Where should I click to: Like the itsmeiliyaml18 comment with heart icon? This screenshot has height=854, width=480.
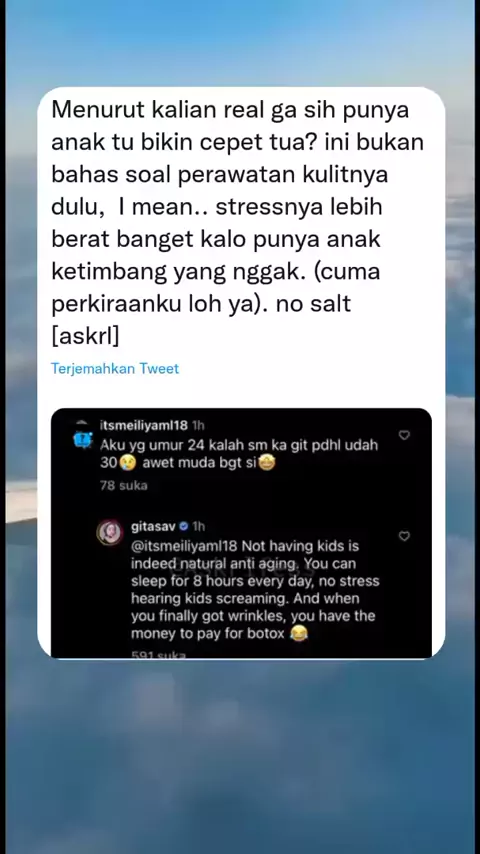click(x=404, y=435)
